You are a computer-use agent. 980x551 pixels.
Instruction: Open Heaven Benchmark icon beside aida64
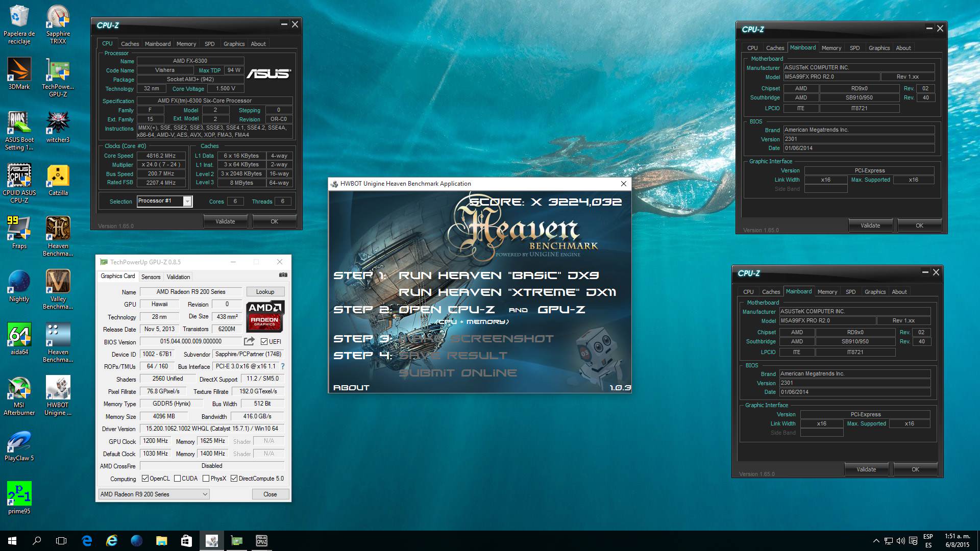click(x=58, y=342)
